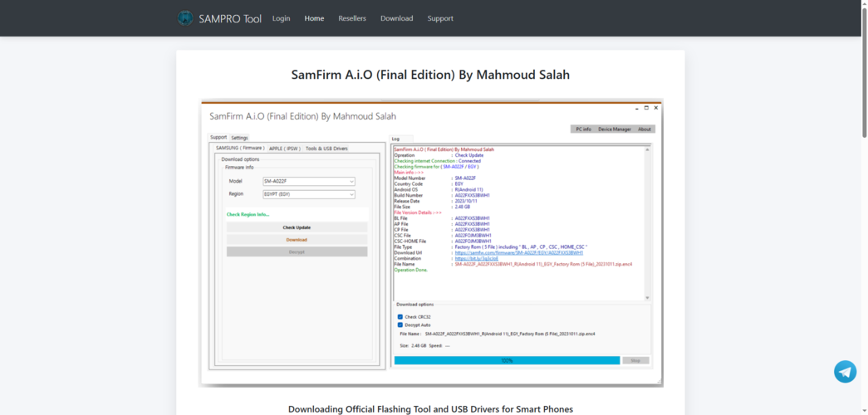Screen dimensions: 868x415
Task: Click the SamFirm window close X icon
Action: click(656, 108)
